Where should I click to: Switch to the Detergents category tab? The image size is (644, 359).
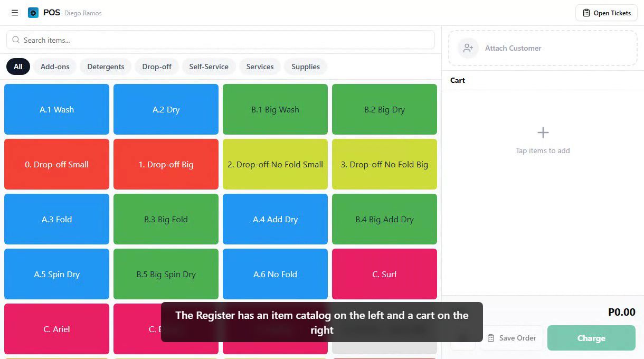[x=106, y=67]
